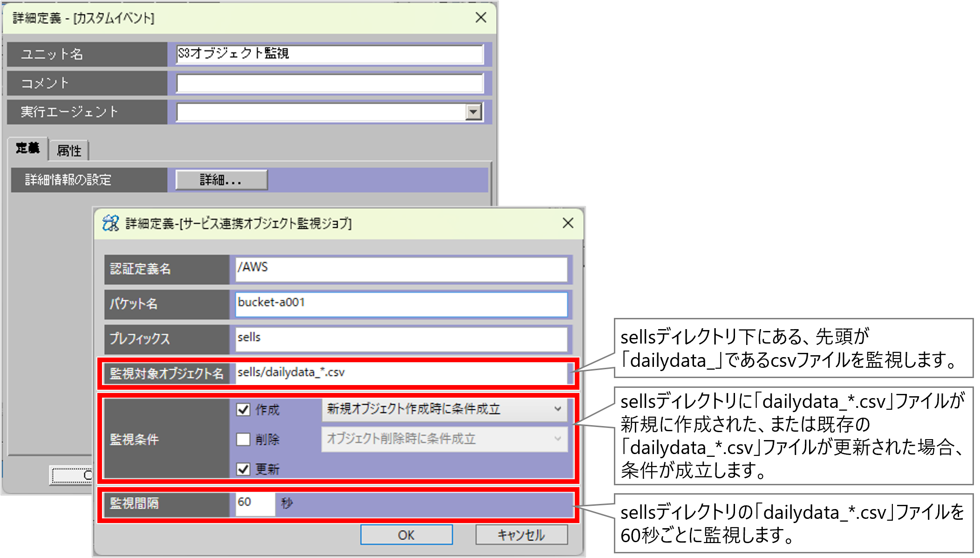Viewport: 980px width, 558px height.
Task: Edit the 認証定義名 field containing /AWS
Action: point(401,269)
